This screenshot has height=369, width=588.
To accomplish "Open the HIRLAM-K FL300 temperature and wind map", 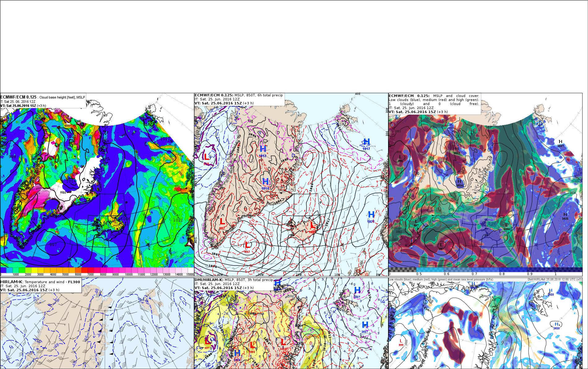I will pyautogui.click(x=97, y=323).
